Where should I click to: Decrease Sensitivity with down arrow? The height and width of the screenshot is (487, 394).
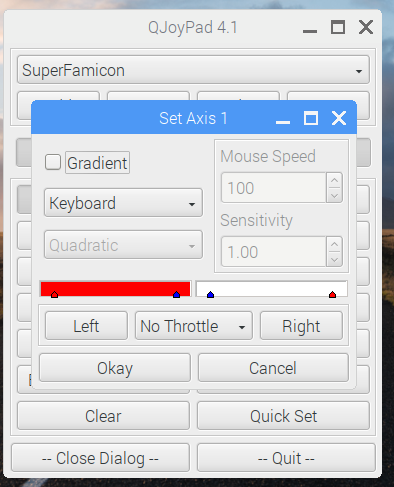coord(335,259)
